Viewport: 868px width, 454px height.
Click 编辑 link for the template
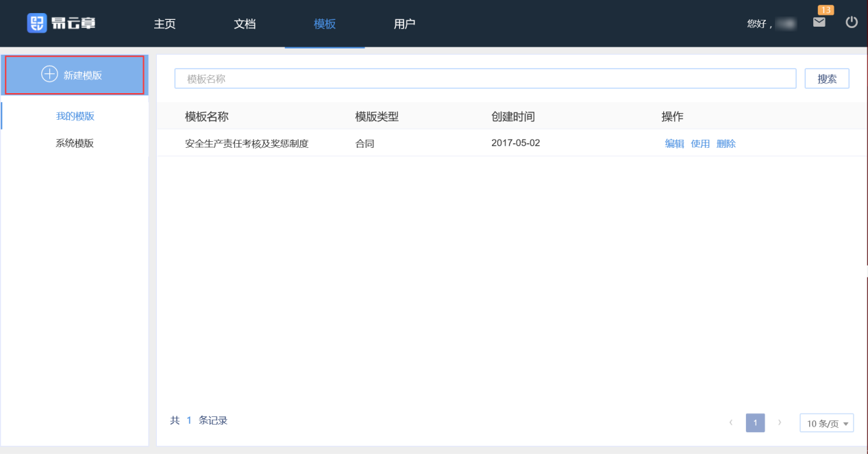coord(674,144)
